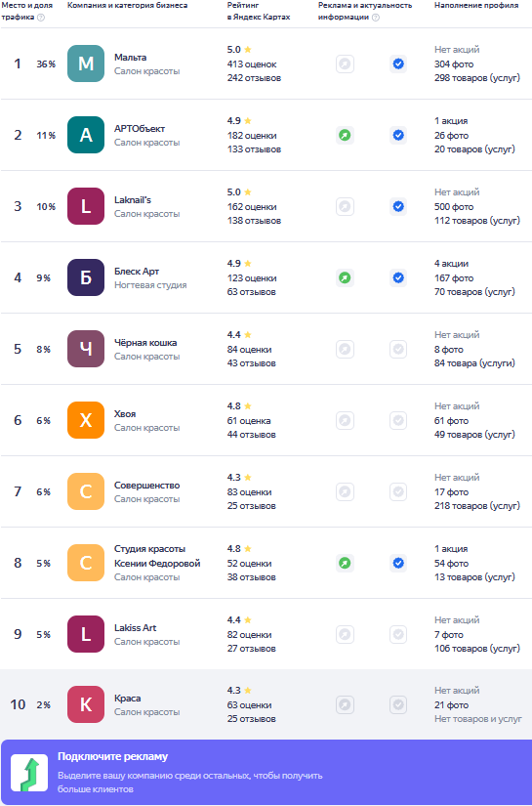Click the orange X avatar for Хвоя

click(x=86, y=420)
